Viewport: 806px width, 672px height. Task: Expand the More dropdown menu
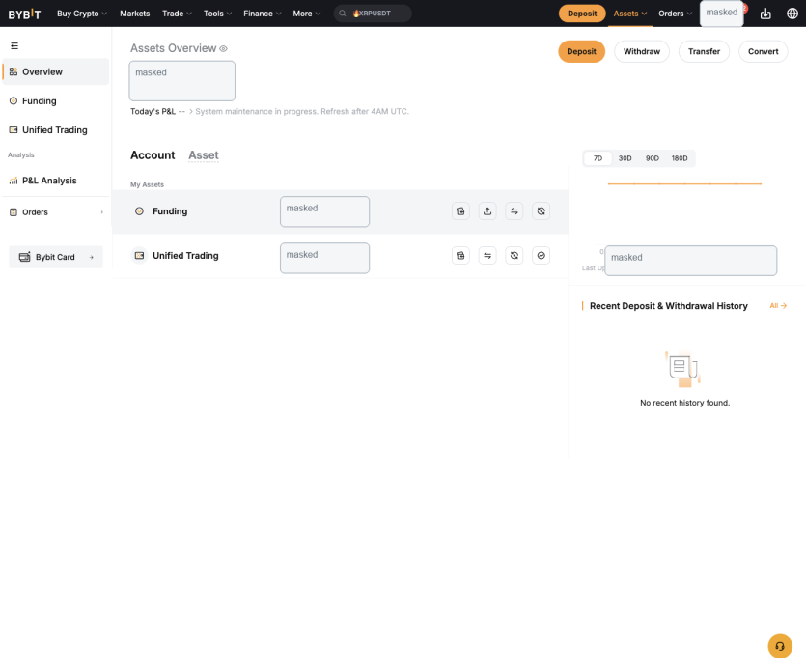(x=306, y=14)
